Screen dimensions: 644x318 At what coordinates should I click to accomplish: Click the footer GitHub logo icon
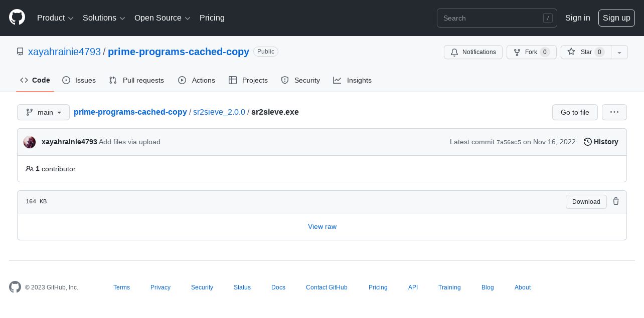tap(15, 287)
